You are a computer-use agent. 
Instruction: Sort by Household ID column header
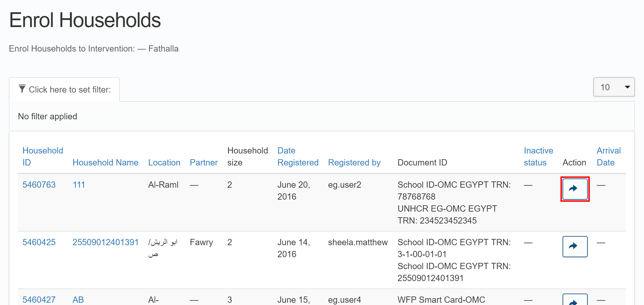click(x=42, y=156)
